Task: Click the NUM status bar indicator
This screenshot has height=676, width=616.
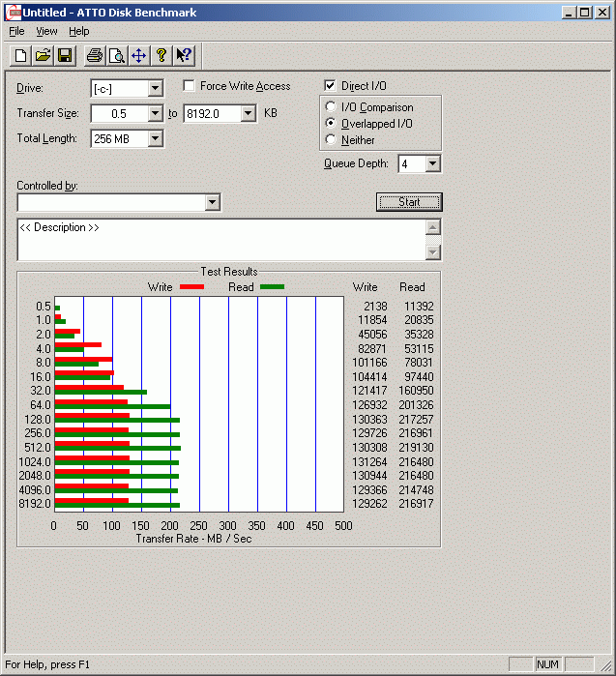Action: tap(548, 664)
